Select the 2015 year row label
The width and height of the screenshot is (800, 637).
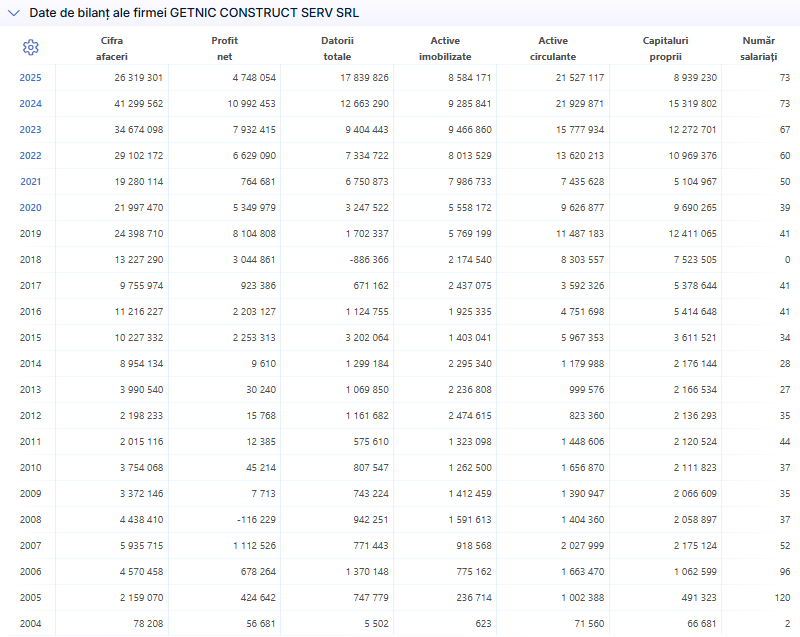click(31, 338)
